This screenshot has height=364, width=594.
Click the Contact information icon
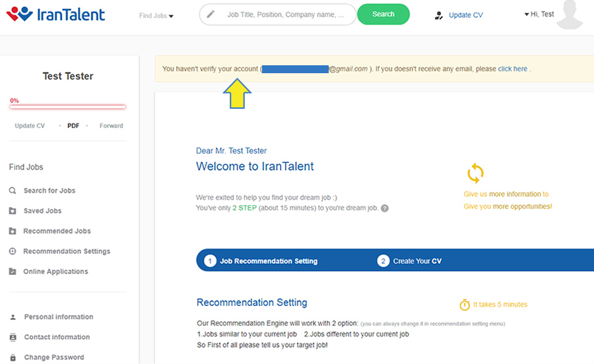pos(13,337)
